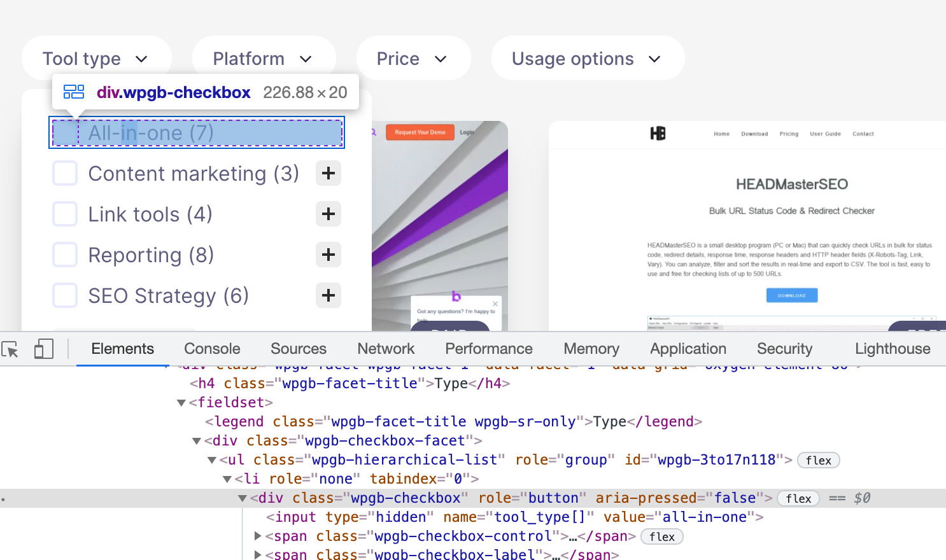Expand the Usage options dropdown
The width and height of the screenshot is (946, 560).
[x=587, y=59]
